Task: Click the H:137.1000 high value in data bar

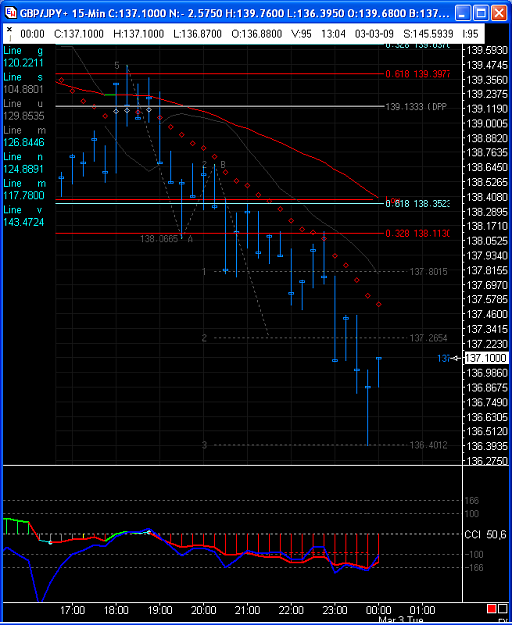Action: [138, 34]
